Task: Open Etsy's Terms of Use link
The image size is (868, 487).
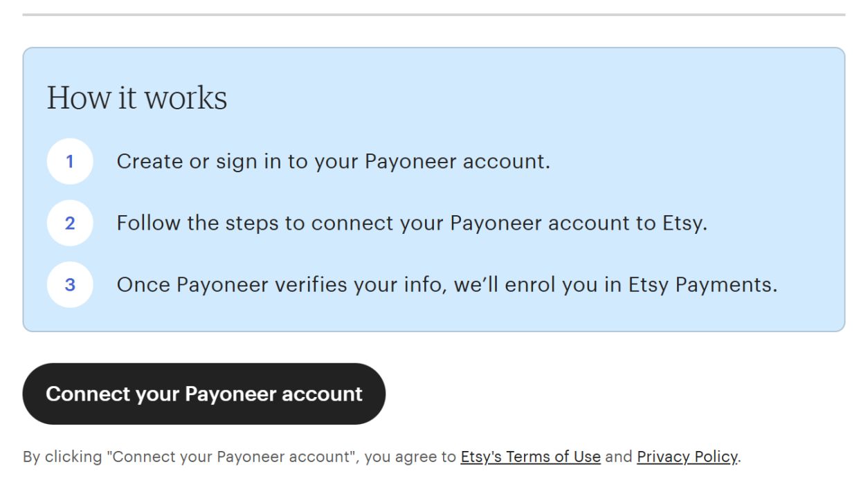Action: 531,457
